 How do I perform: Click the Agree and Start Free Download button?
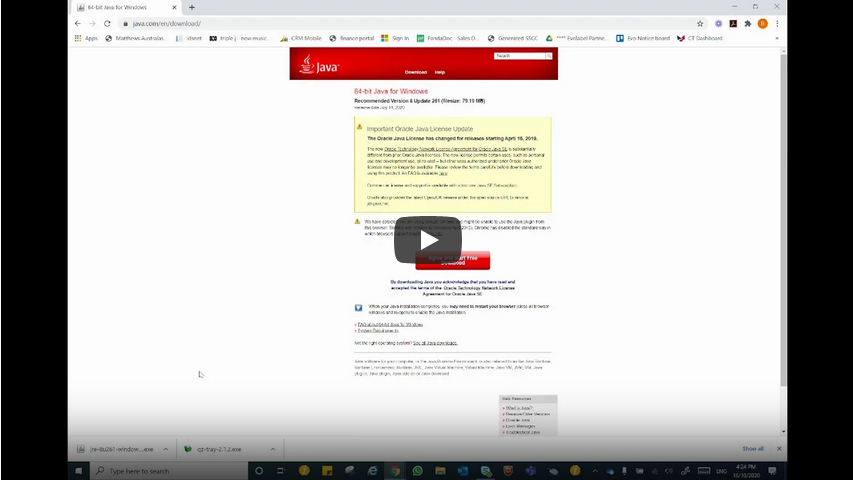tap(453, 260)
